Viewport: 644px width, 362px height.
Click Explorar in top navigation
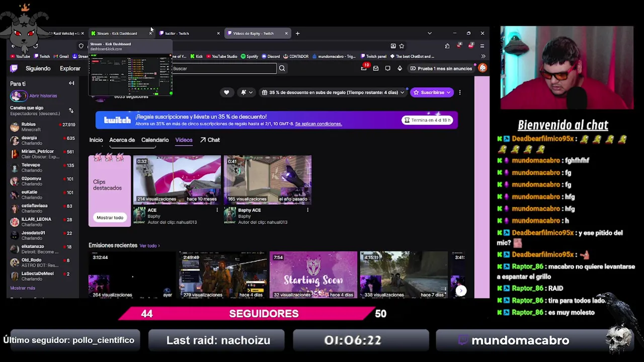pyautogui.click(x=70, y=68)
